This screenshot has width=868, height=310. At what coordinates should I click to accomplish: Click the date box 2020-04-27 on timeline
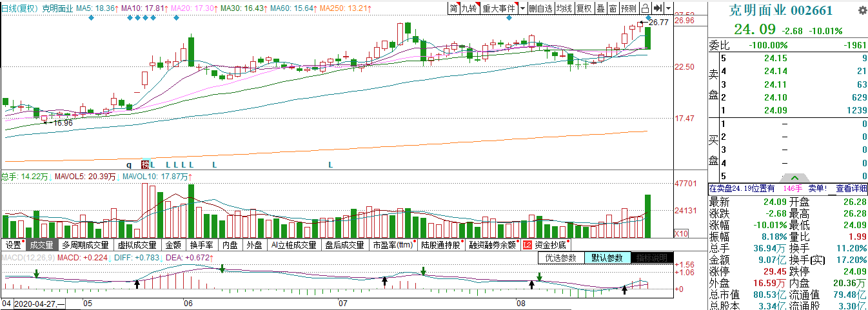click(x=39, y=304)
